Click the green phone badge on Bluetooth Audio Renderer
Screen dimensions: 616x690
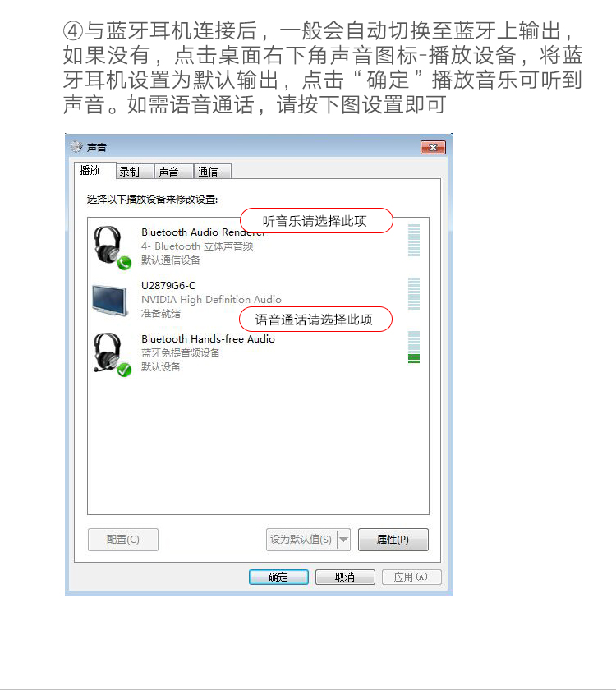125,263
